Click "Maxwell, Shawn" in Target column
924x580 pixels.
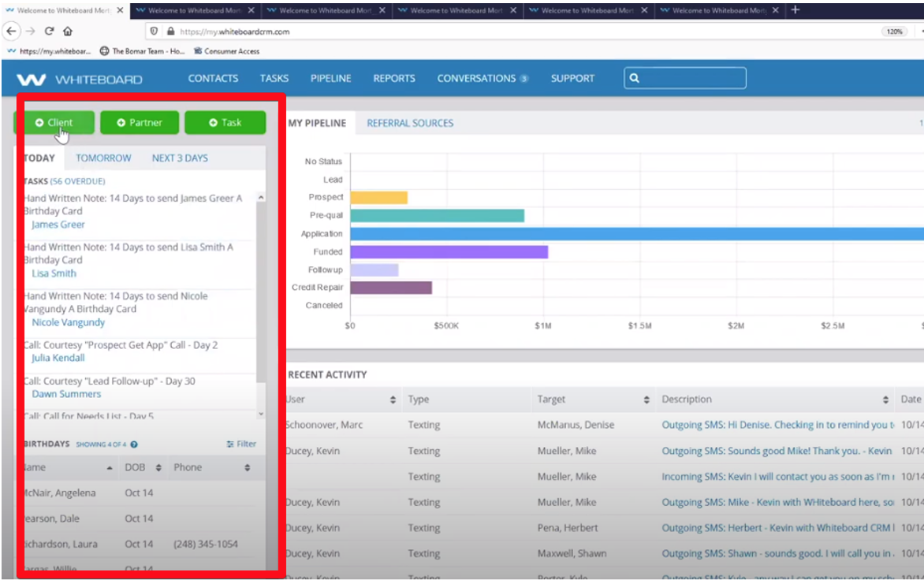click(x=572, y=553)
